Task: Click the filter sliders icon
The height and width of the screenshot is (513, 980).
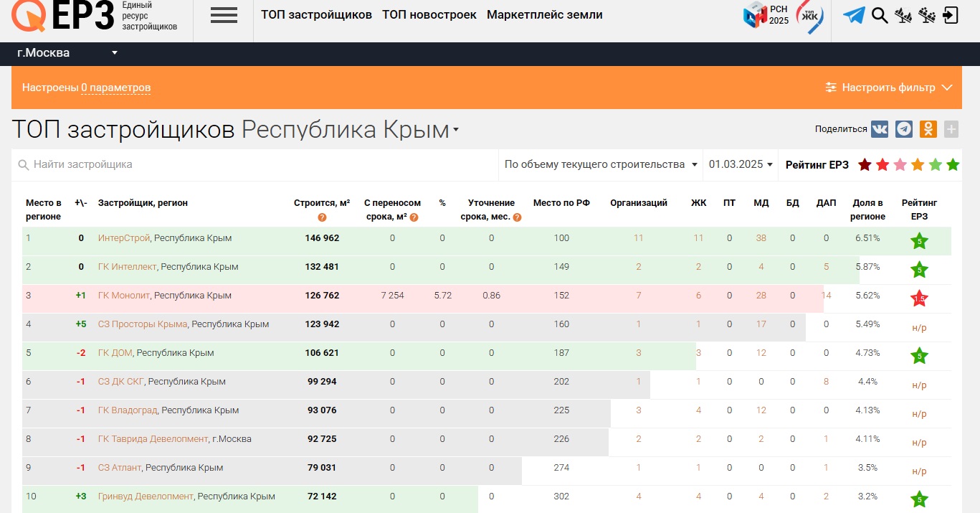Action: click(x=831, y=88)
